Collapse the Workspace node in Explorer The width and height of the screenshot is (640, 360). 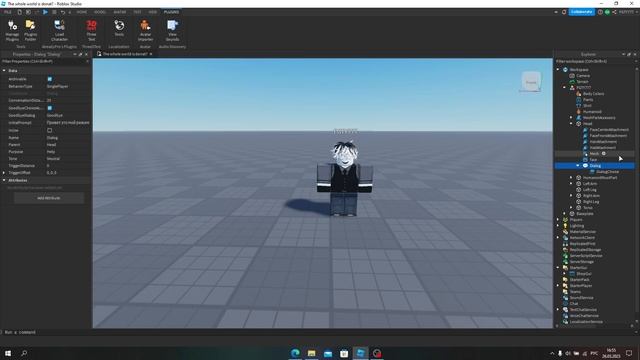click(558, 70)
